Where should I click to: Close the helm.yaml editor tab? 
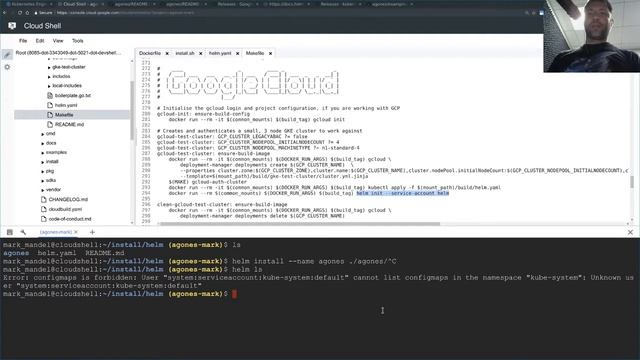coord(238,53)
